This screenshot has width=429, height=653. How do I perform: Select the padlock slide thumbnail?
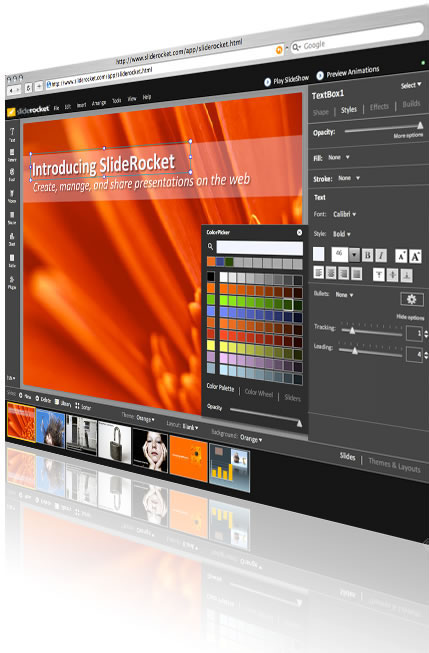[115, 443]
